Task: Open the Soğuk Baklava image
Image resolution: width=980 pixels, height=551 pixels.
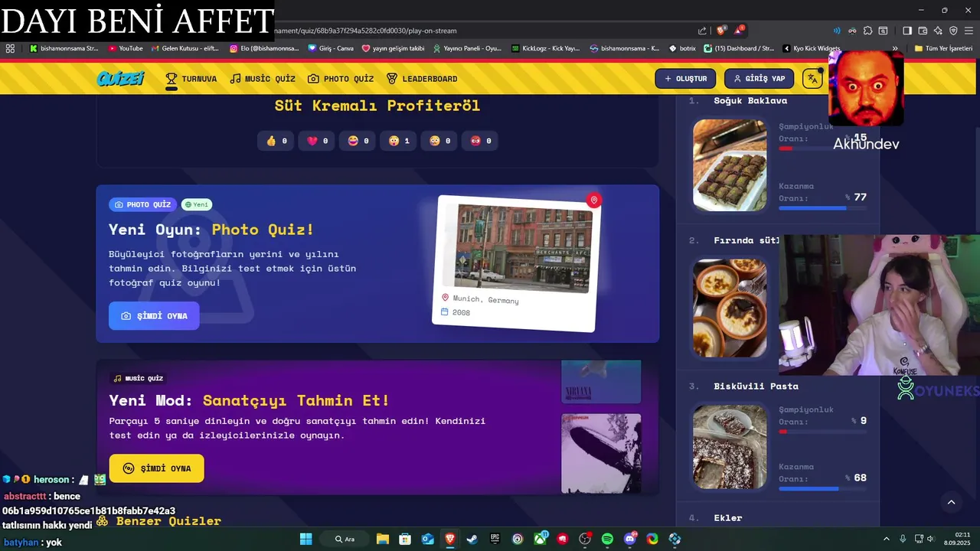Action: [x=730, y=165]
